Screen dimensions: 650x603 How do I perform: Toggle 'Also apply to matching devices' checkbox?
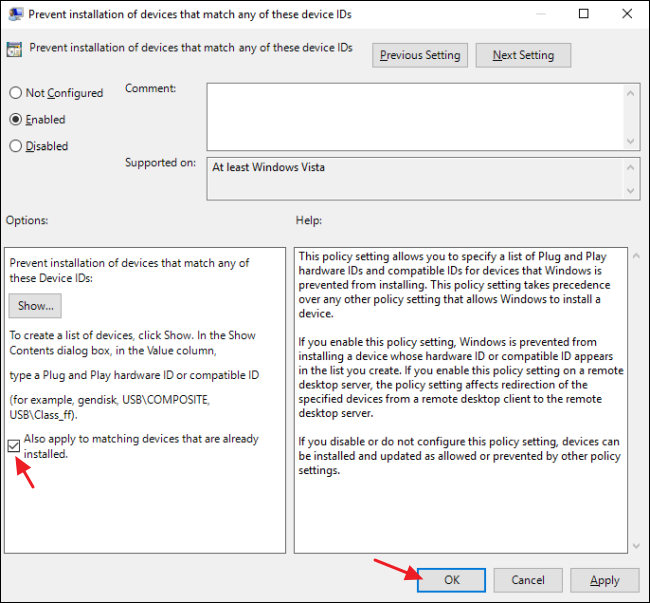14,446
